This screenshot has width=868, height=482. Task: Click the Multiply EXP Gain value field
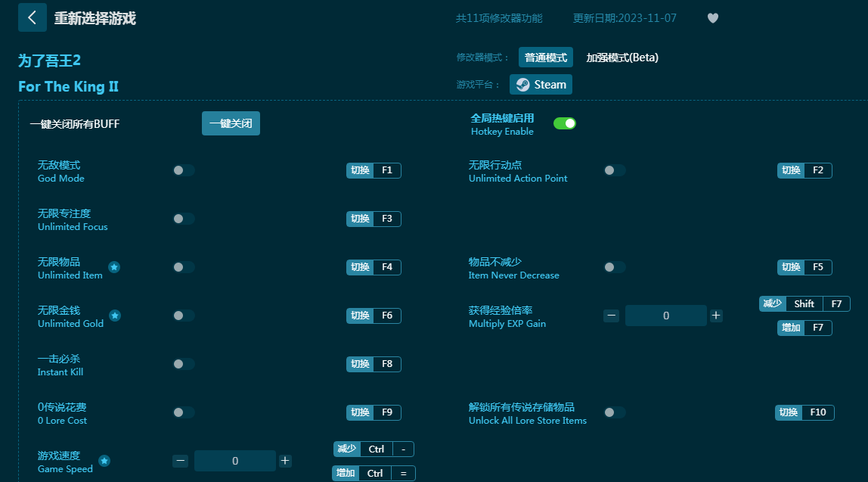[666, 316]
